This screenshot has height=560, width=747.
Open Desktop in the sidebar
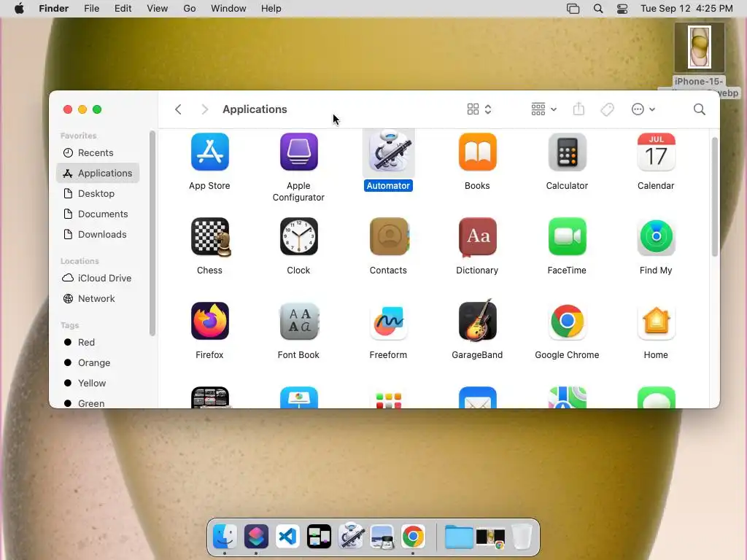[98, 194]
